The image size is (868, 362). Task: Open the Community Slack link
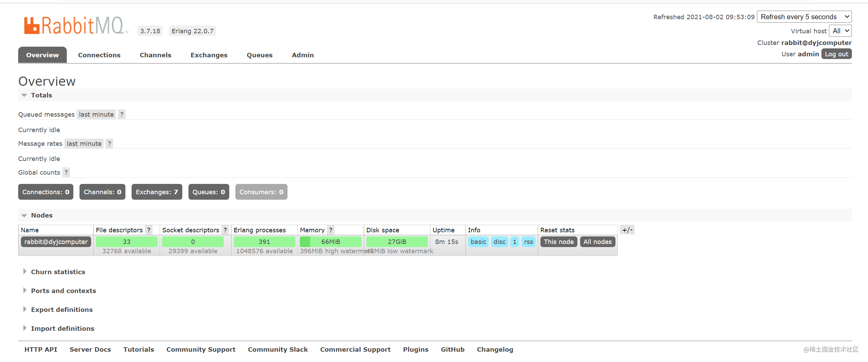[278, 349]
